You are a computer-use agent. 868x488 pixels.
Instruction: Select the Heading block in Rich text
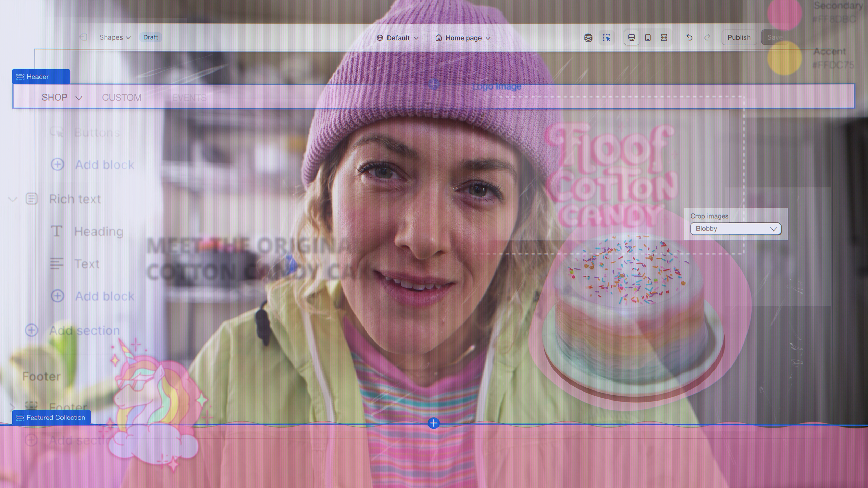tap(99, 232)
